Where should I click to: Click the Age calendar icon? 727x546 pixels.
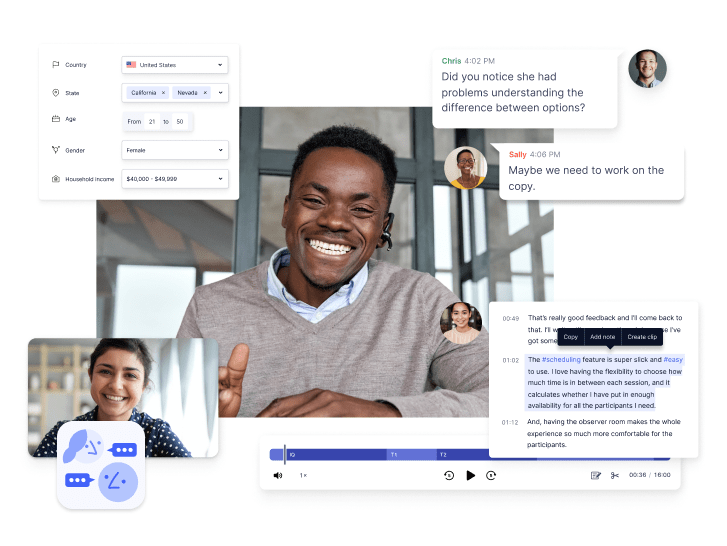[x=56, y=119]
